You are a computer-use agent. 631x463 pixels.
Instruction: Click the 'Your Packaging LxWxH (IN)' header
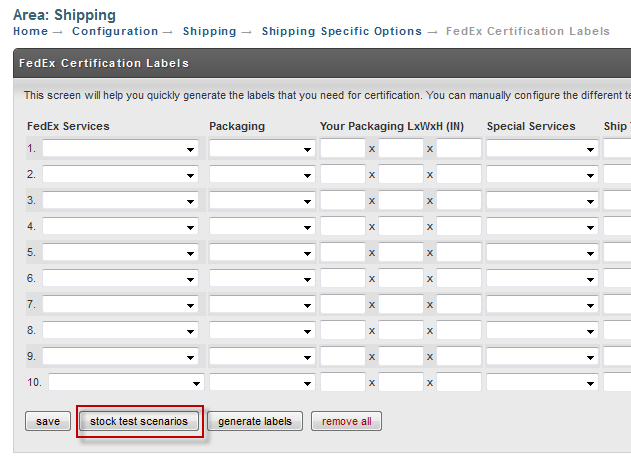pos(392,126)
